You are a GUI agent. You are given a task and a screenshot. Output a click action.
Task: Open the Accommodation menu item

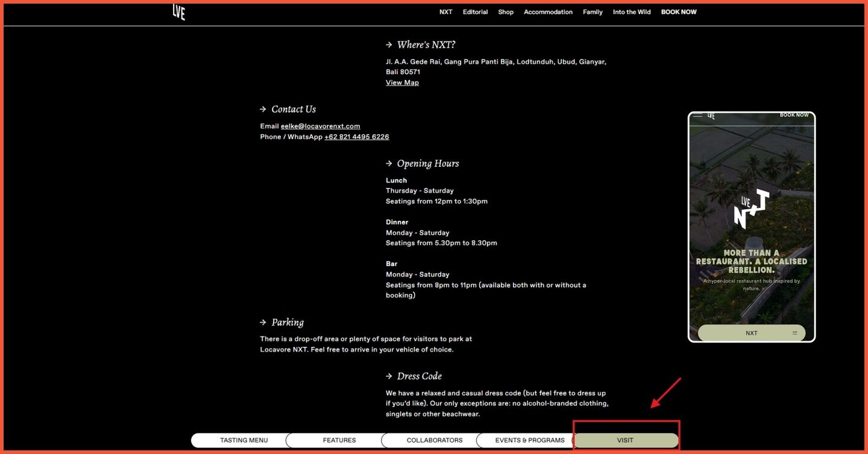pyautogui.click(x=548, y=12)
